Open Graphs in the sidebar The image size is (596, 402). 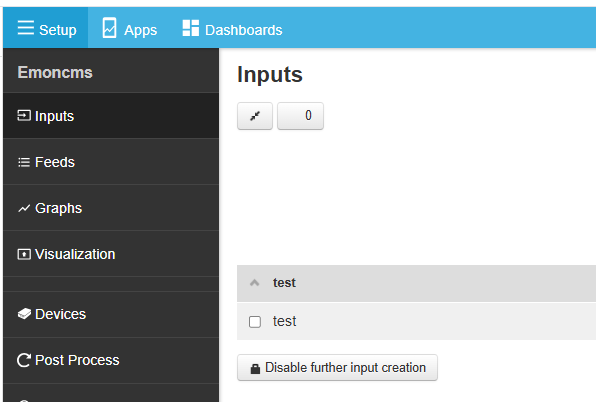click(x=111, y=208)
